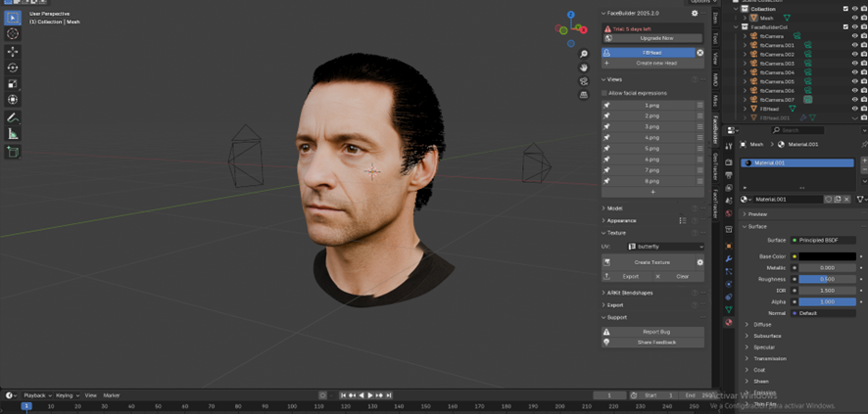This screenshot has width=868, height=414.
Task: Click the Create Texture button
Action: point(651,262)
